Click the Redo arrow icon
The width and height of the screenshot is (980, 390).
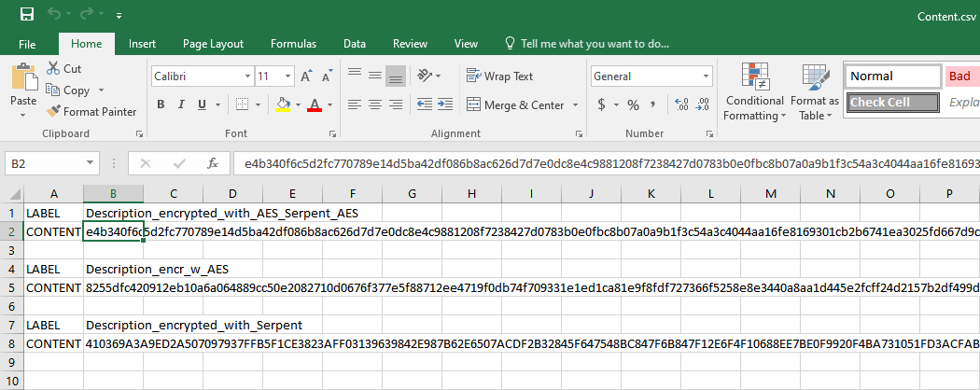[87, 14]
